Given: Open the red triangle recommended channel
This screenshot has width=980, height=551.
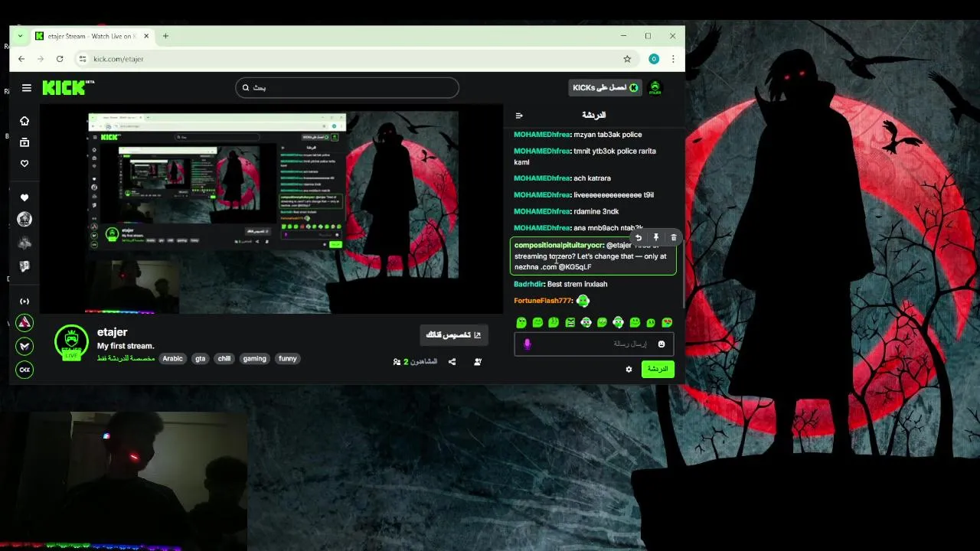Looking at the screenshot, I should 24,323.
